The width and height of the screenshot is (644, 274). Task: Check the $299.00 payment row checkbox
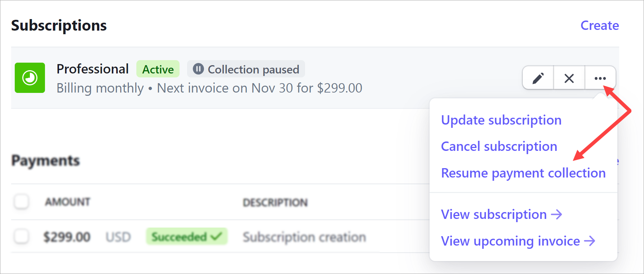coord(21,237)
